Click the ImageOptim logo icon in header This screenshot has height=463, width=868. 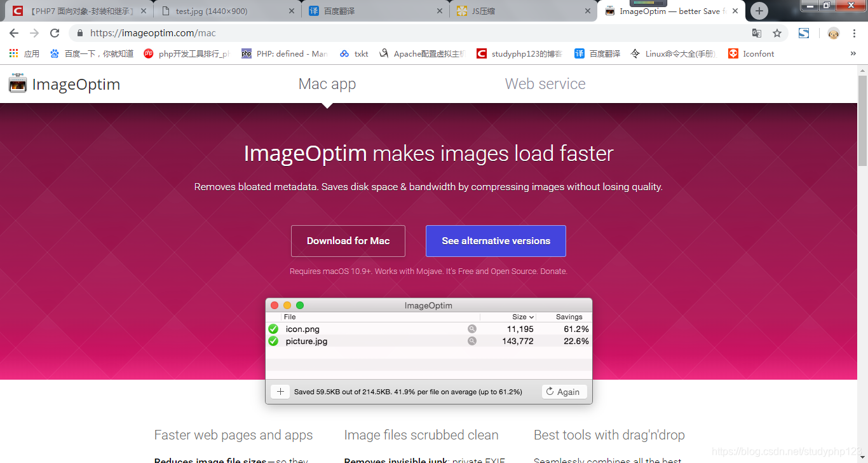tap(18, 83)
